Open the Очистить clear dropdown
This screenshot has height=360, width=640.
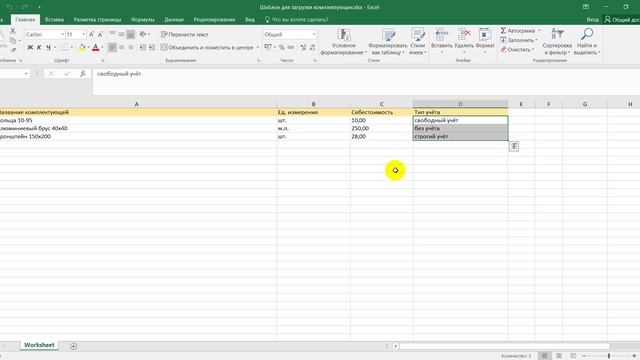tap(517, 49)
